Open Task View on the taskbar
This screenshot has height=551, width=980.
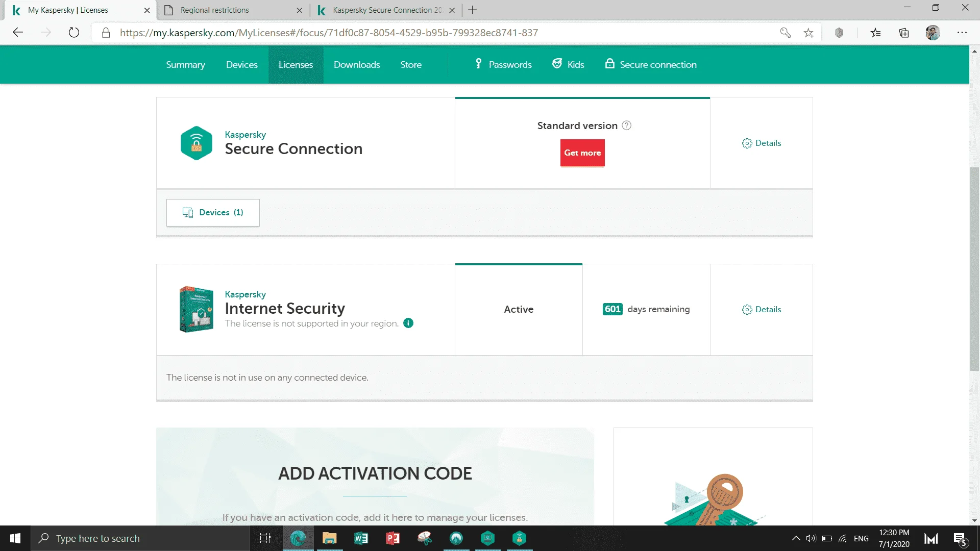pyautogui.click(x=265, y=538)
